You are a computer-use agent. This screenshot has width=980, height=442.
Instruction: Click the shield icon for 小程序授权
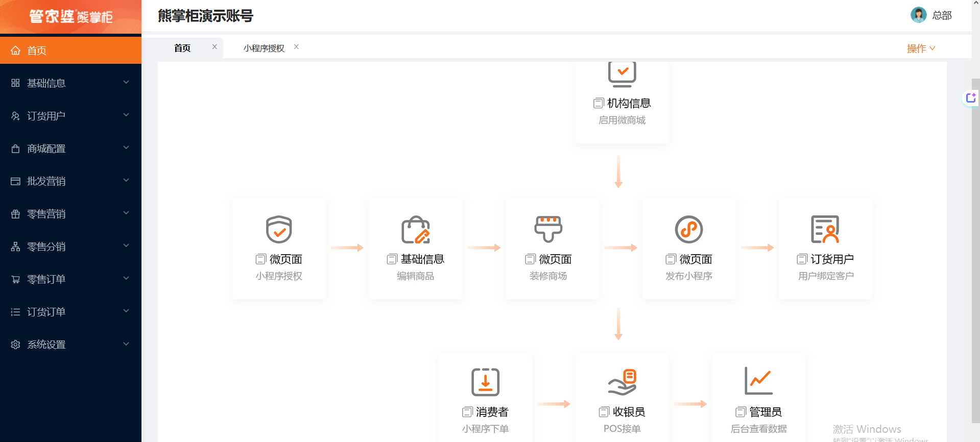279,229
